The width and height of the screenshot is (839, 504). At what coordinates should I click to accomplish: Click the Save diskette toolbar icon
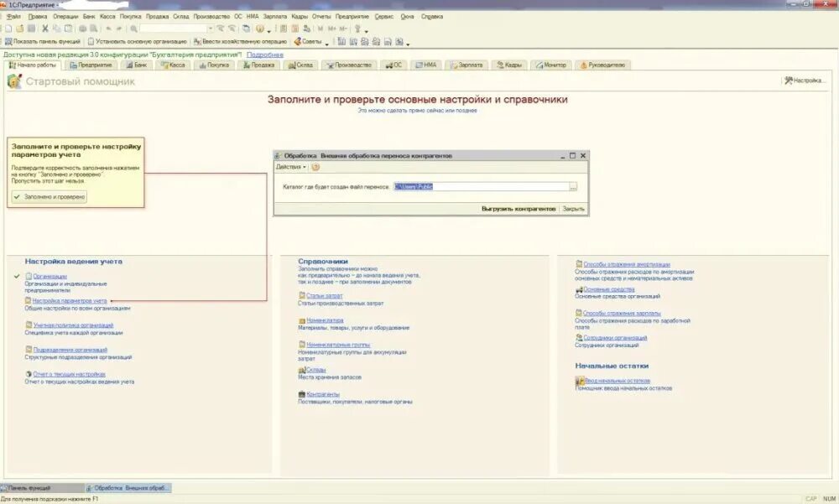point(32,29)
